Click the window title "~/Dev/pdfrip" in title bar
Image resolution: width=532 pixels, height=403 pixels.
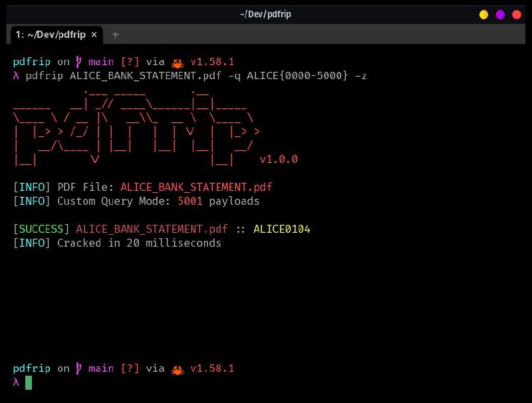265,14
